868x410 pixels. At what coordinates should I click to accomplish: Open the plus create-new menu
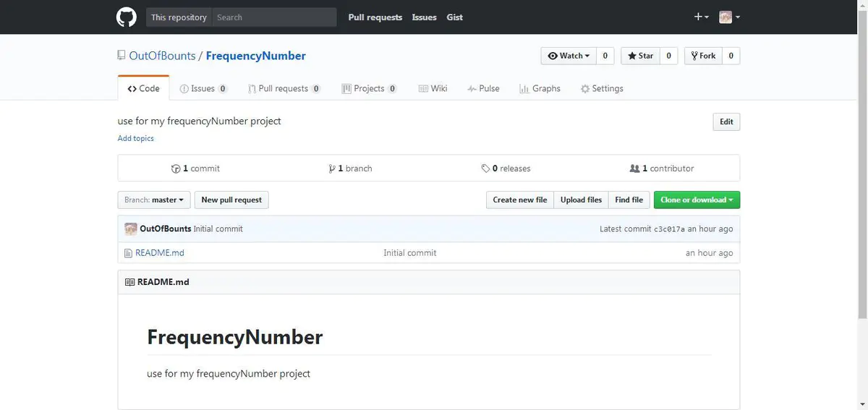[701, 17]
